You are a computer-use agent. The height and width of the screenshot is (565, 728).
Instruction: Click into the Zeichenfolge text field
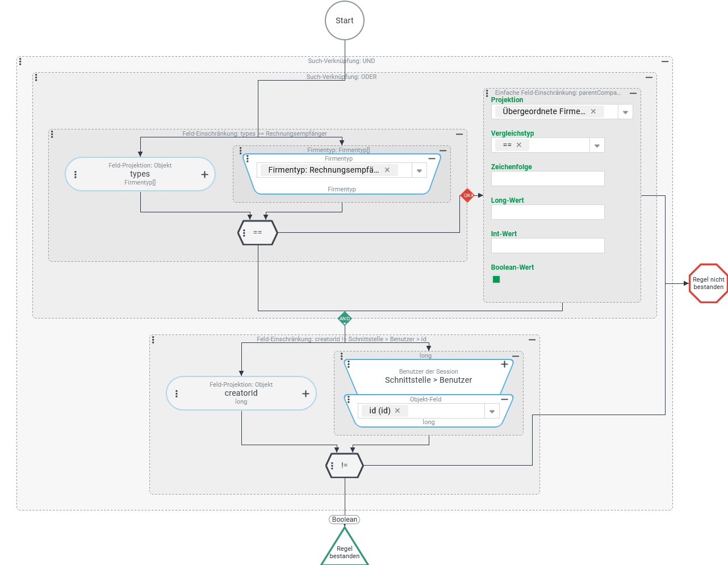pyautogui.click(x=547, y=179)
